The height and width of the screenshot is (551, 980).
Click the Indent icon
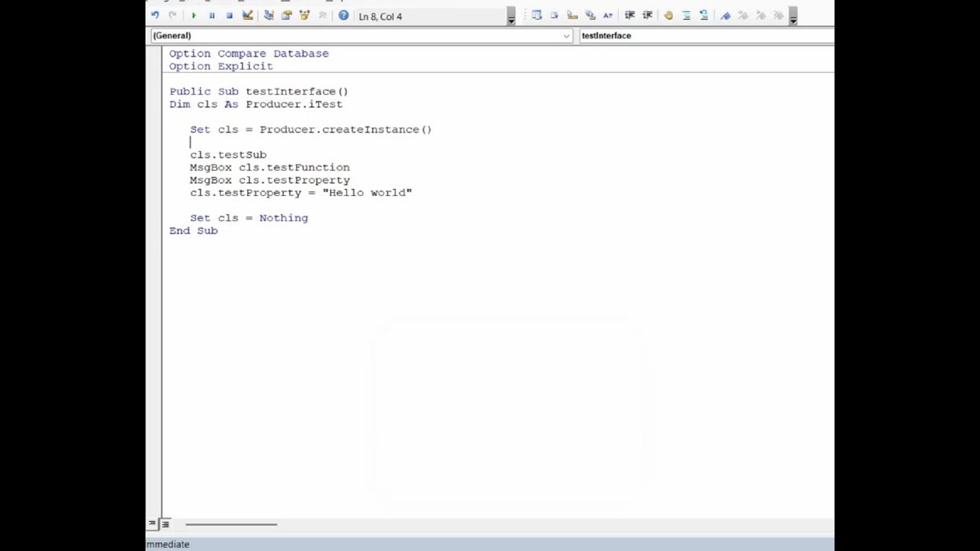pos(629,15)
